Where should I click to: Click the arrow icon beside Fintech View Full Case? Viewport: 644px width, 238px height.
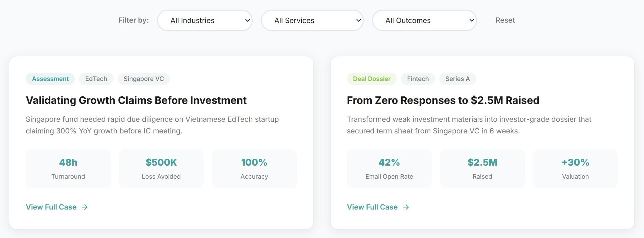406,207
